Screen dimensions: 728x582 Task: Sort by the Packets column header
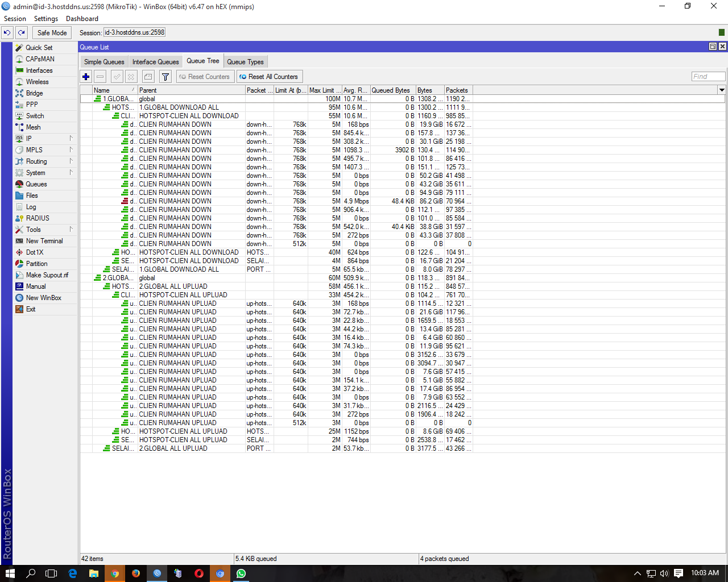click(x=458, y=90)
